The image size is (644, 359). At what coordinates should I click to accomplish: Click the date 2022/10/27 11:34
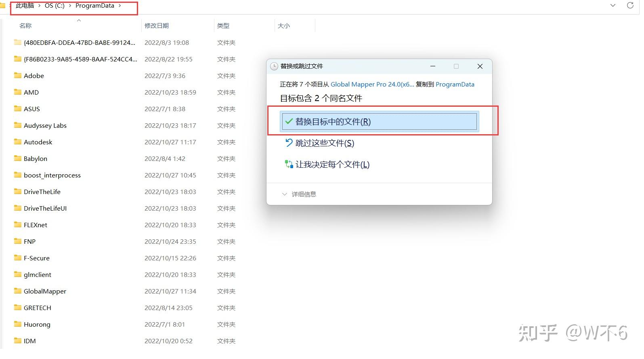170,291
